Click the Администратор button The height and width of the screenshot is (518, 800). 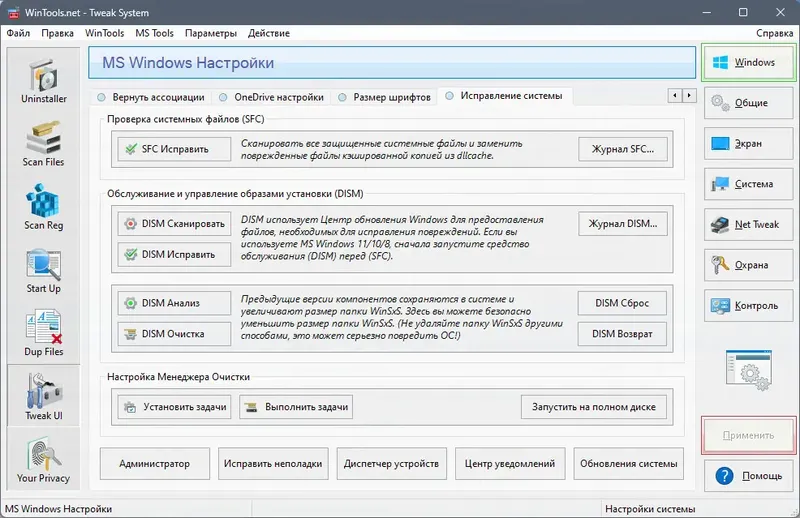(155, 463)
